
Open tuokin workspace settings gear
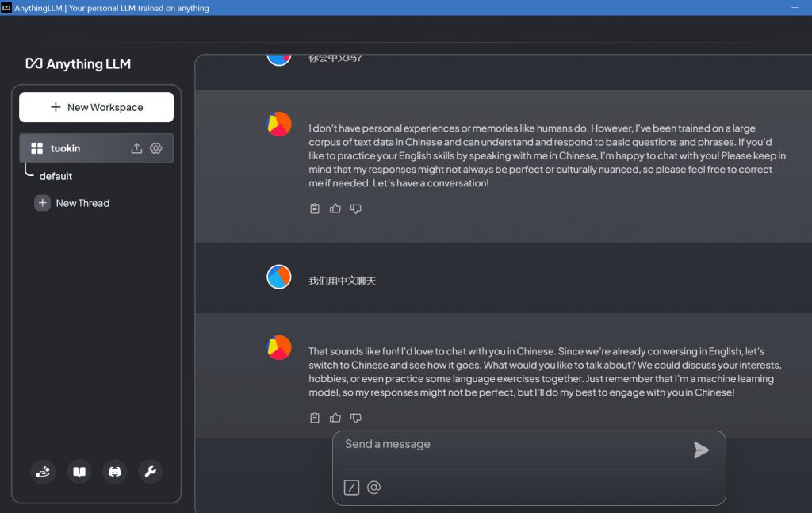156,148
